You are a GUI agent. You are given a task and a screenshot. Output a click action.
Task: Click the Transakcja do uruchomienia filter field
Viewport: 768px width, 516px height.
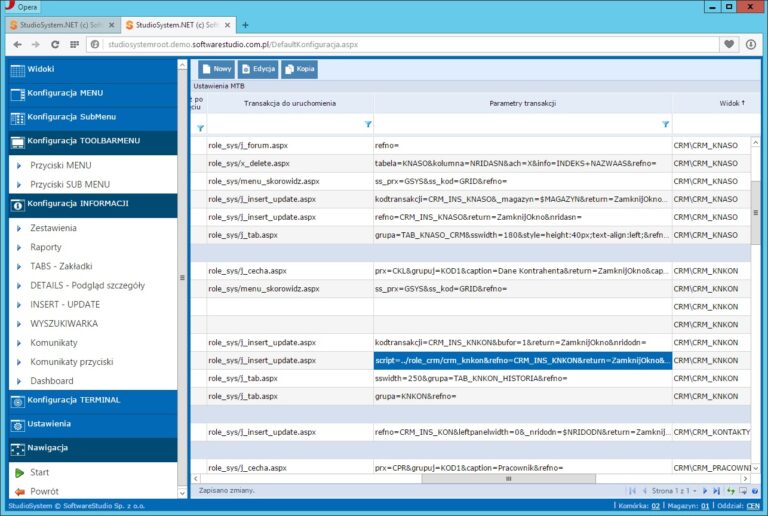click(286, 124)
